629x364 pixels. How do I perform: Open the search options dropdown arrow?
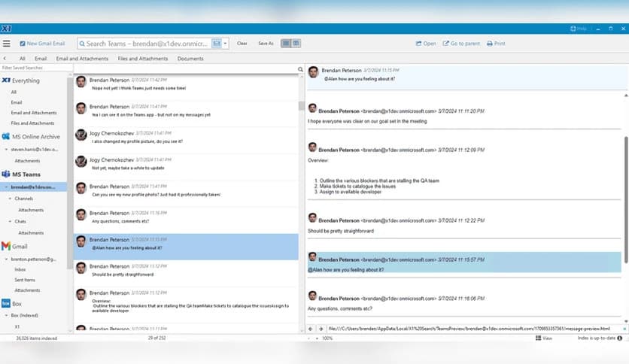click(225, 44)
